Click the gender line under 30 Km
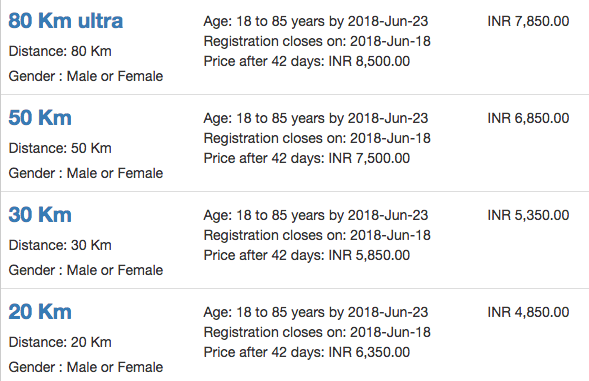 pos(86,270)
